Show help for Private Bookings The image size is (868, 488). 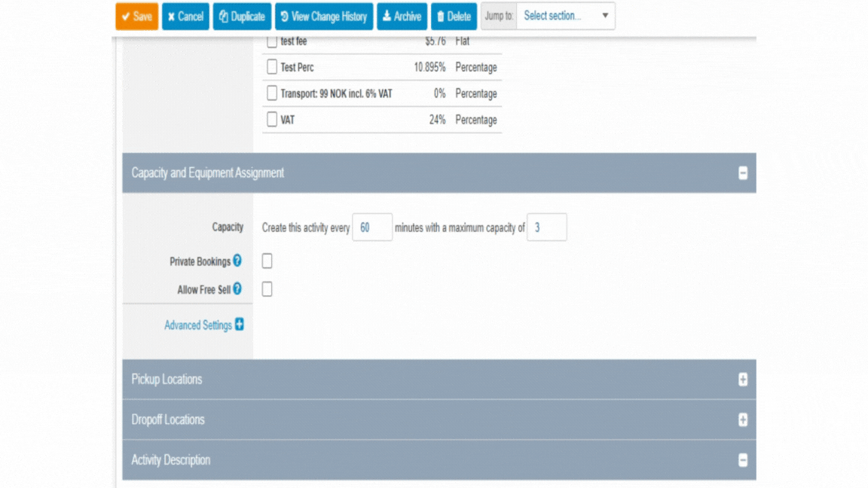[x=237, y=261]
